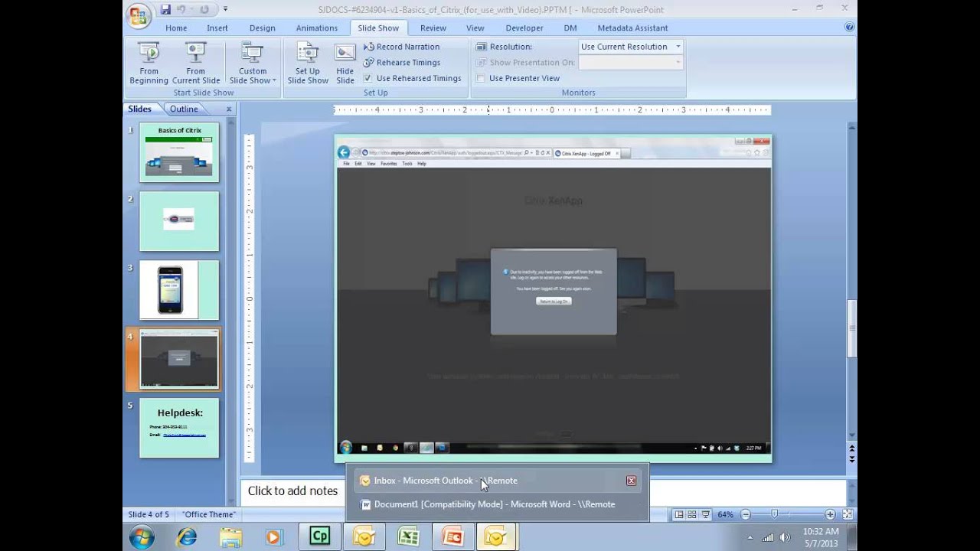Start slide show From Current Slide

[x=196, y=64]
